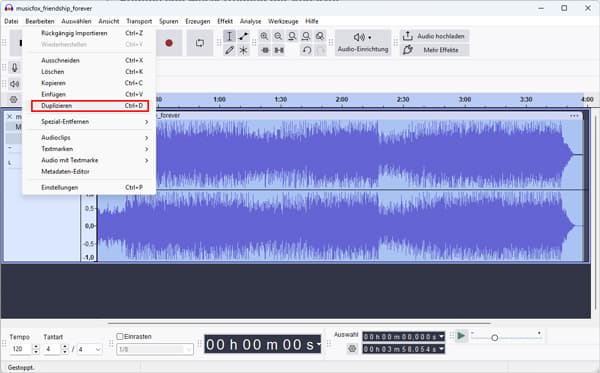
Task: Select the Envelope tool
Action: pyautogui.click(x=243, y=36)
